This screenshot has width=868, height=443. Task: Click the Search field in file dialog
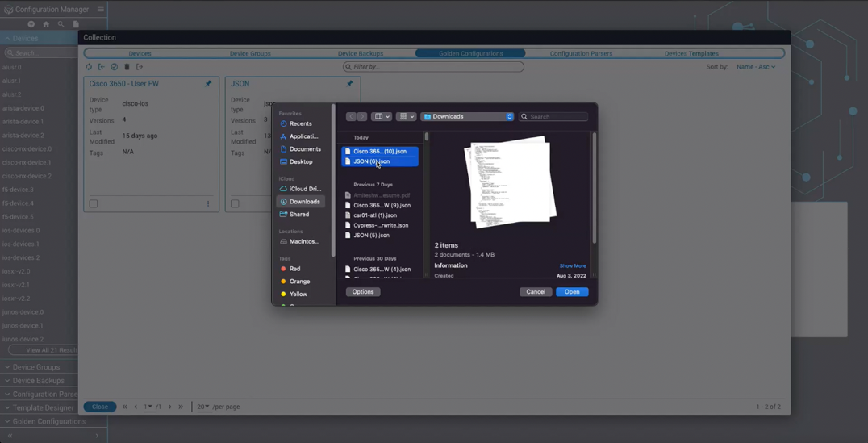click(553, 117)
